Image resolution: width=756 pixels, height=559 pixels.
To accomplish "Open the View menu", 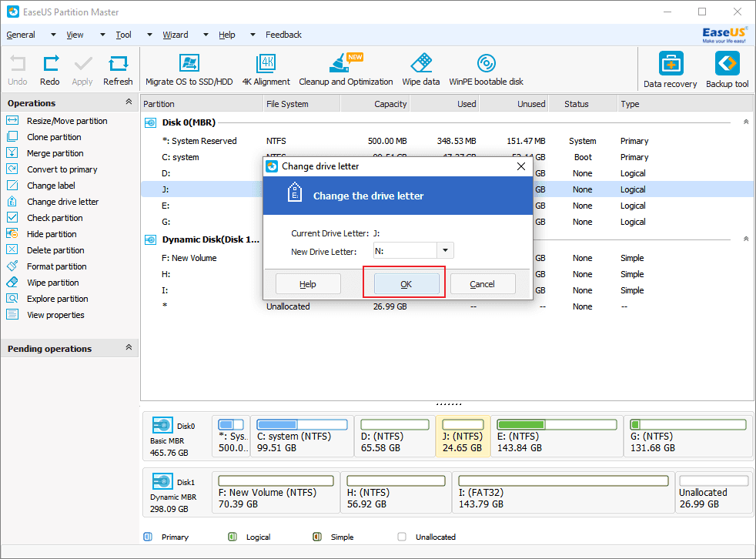I will [x=75, y=35].
